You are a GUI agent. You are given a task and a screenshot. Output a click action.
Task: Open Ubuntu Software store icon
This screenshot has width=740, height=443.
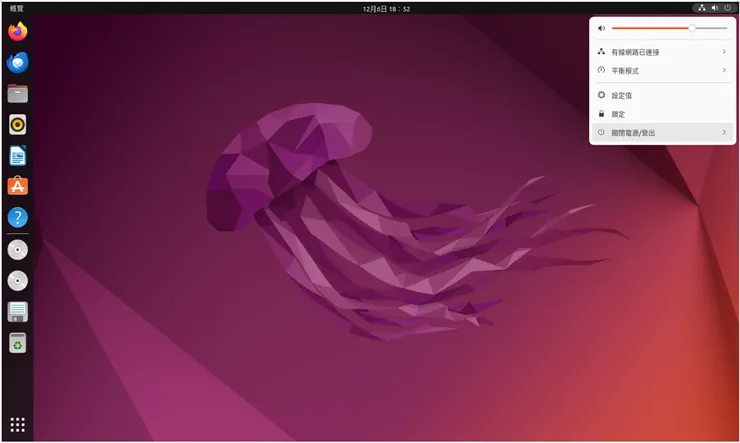17,186
